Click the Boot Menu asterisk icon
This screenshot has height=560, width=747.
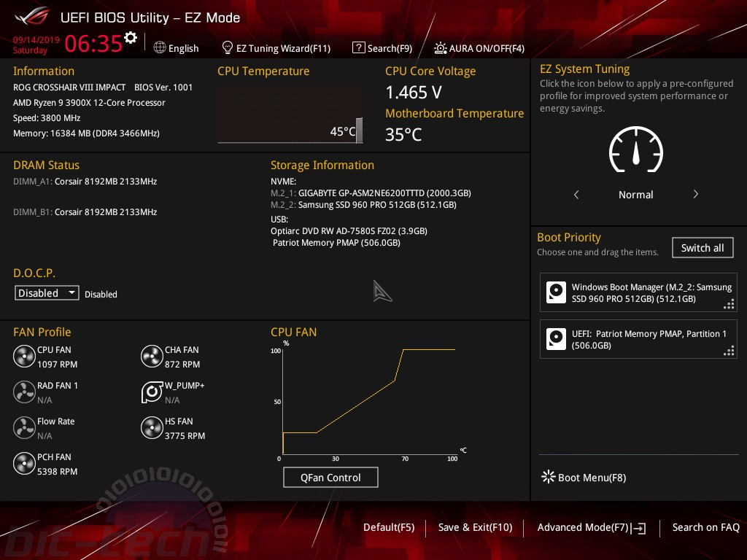tap(549, 477)
